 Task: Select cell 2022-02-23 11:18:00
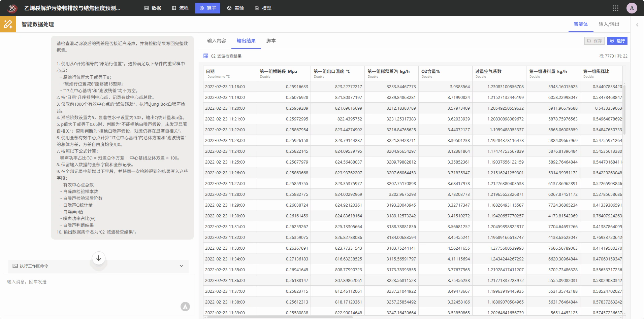tap(230, 86)
